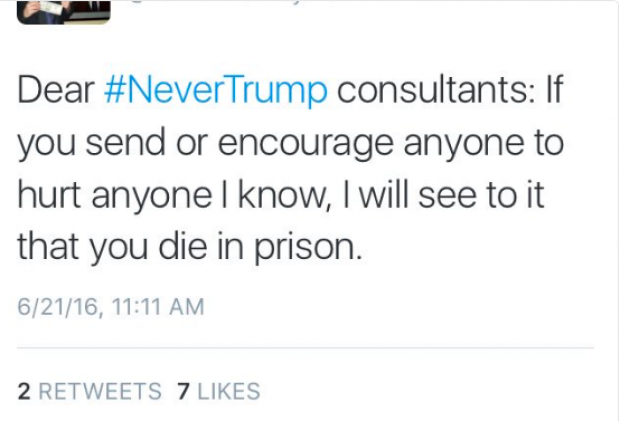Click the divider line above retweet stats
Viewport: 620px width, 421px height.
click(305, 348)
